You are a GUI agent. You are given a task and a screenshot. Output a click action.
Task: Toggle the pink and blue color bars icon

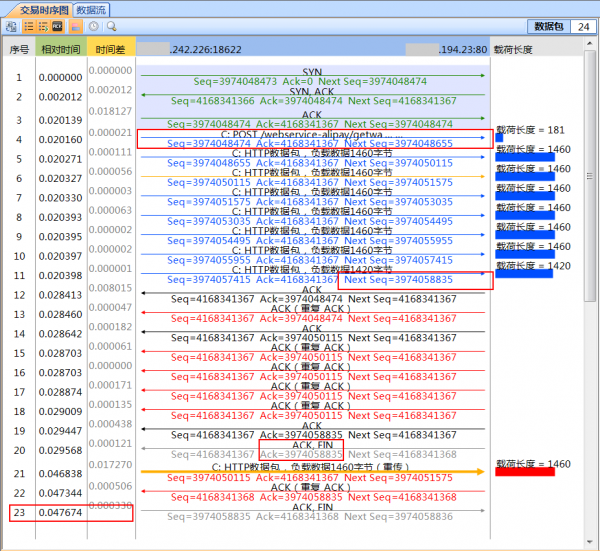click(x=75, y=26)
